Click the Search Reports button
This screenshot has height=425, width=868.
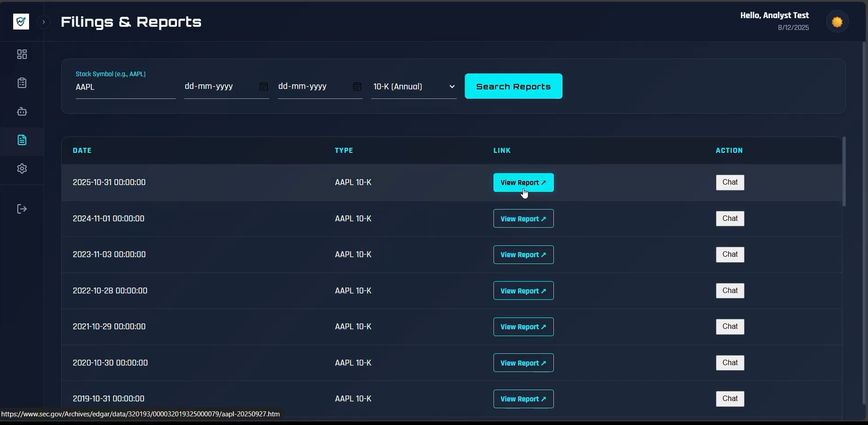click(513, 86)
